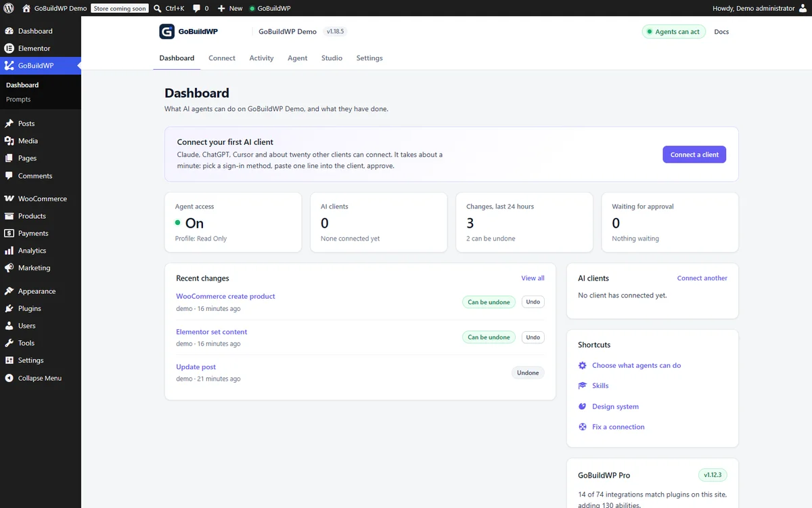Click the v1.12.3 GoBuildWP Pro badge
Image resolution: width=812 pixels, height=508 pixels.
point(713,475)
